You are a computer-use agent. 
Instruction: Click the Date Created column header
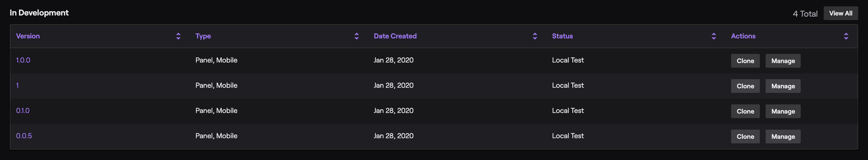395,36
